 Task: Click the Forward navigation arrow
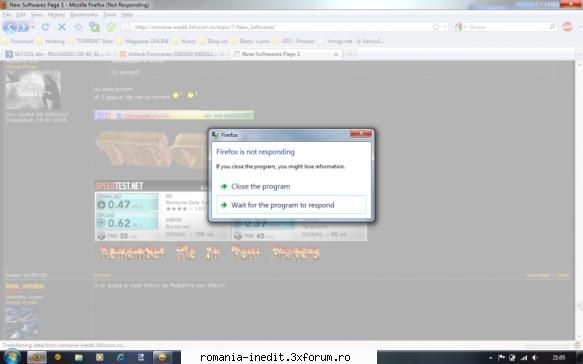click(x=22, y=27)
